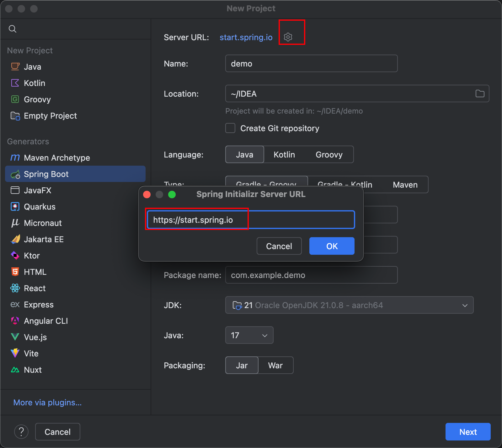Select Kotlin in New Project list
The width and height of the screenshot is (502, 448).
[75, 83]
